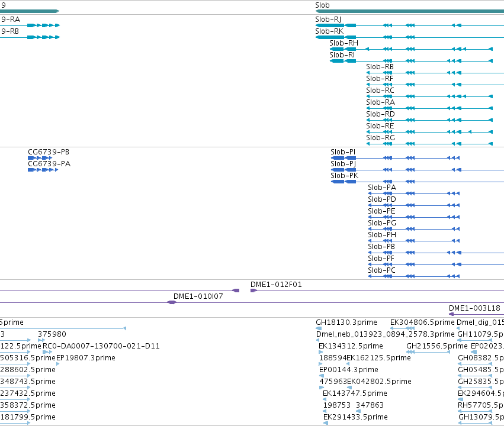Click the 9-RB transcript label
This screenshot has width=504, height=426.
(10, 31)
